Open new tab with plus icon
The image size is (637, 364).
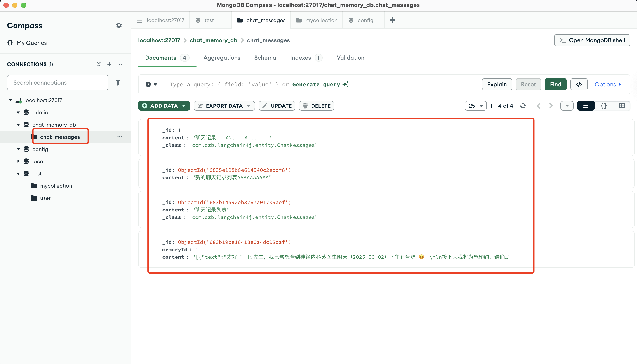coord(392,20)
